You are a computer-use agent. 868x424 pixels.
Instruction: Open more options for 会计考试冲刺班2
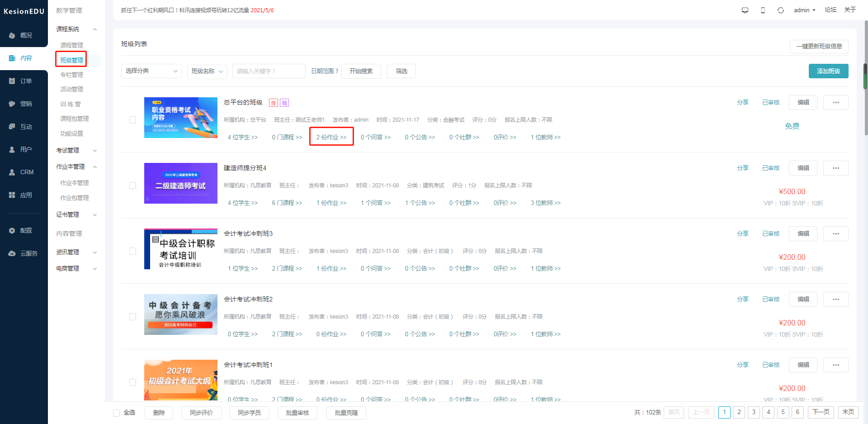836,299
